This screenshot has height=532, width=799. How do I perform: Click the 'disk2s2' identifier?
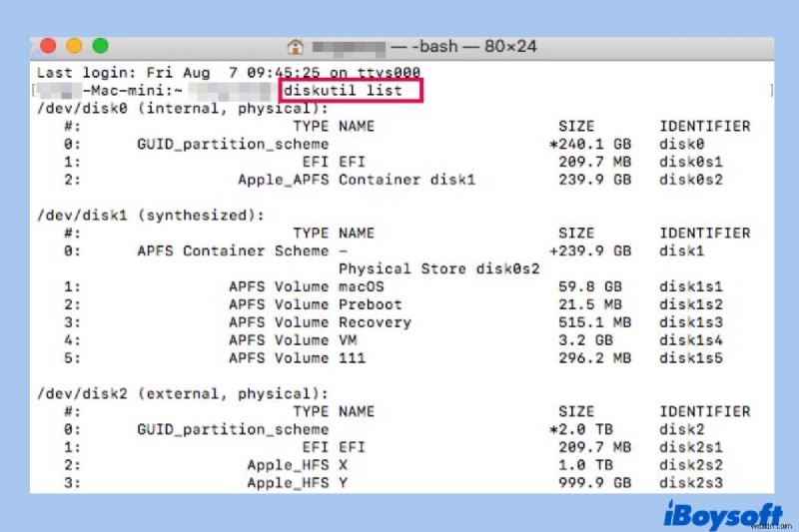[690, 465]
